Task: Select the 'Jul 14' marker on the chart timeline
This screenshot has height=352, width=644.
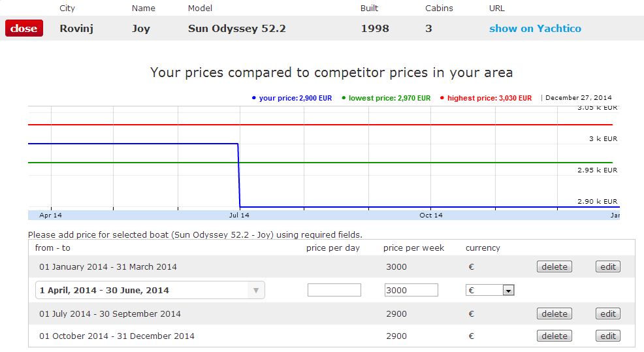Action: (x=239, y=215)
